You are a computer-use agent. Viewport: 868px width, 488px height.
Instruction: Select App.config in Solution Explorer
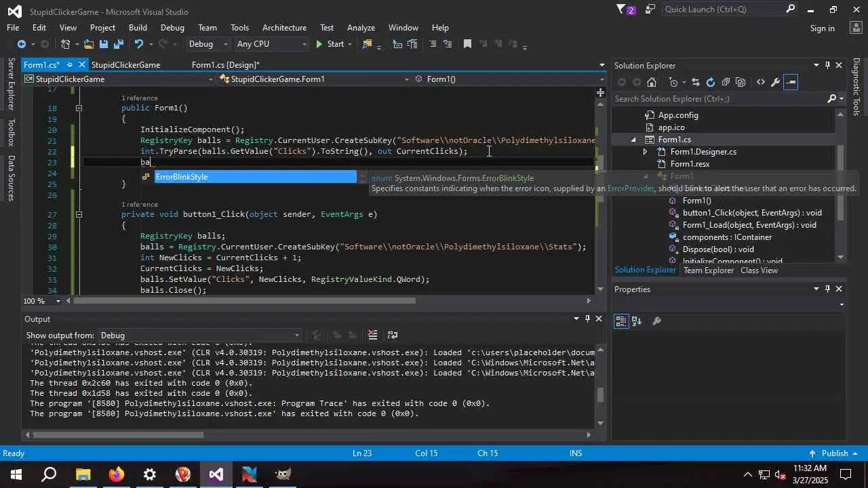[x=677, y=115]
